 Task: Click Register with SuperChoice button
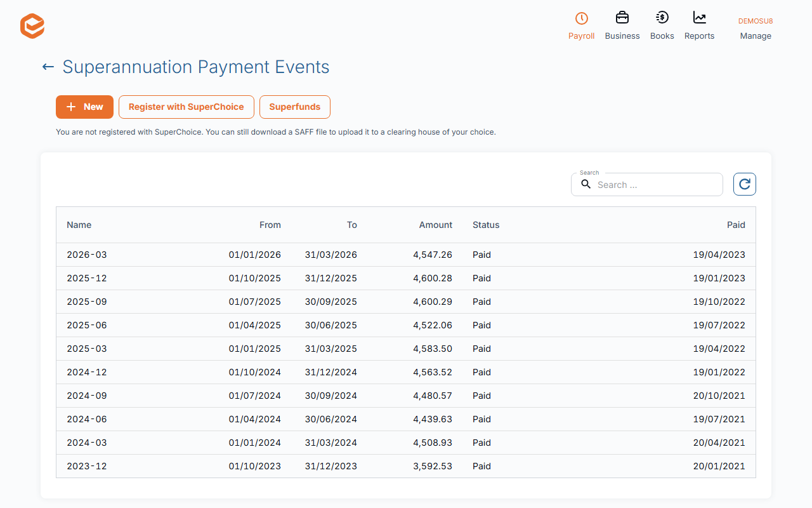point(187,107)
